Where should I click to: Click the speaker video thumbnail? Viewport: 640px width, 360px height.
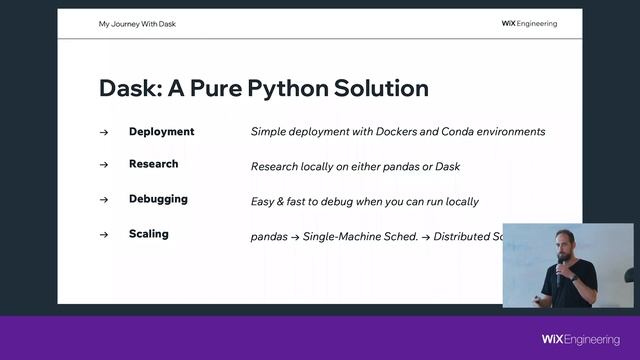(x=568, y=265)
